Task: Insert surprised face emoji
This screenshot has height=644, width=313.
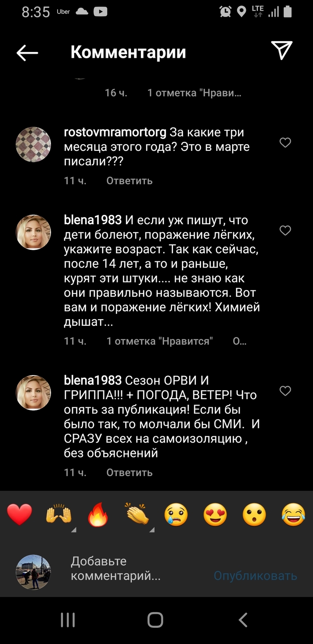Action: 254,515
